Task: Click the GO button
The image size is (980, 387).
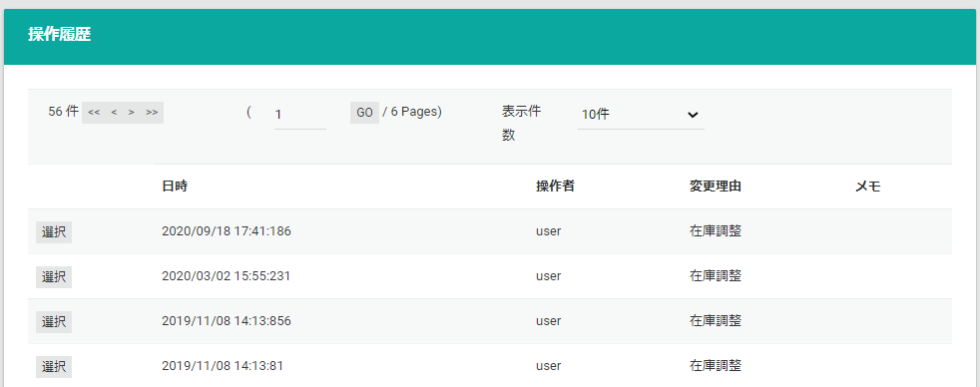Action: click(x=364, y=113)
